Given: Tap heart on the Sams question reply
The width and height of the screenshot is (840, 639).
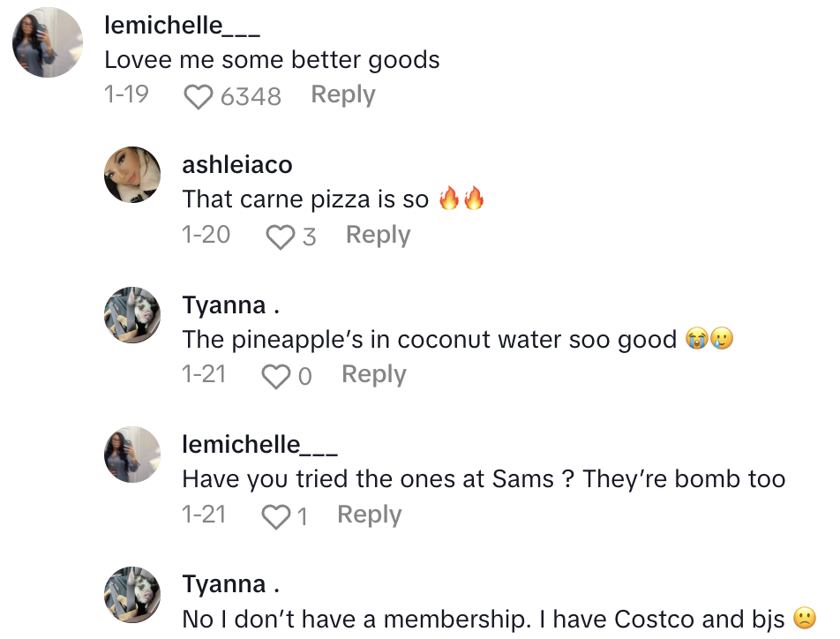Looking at the screenshot, I should [276, 516].
